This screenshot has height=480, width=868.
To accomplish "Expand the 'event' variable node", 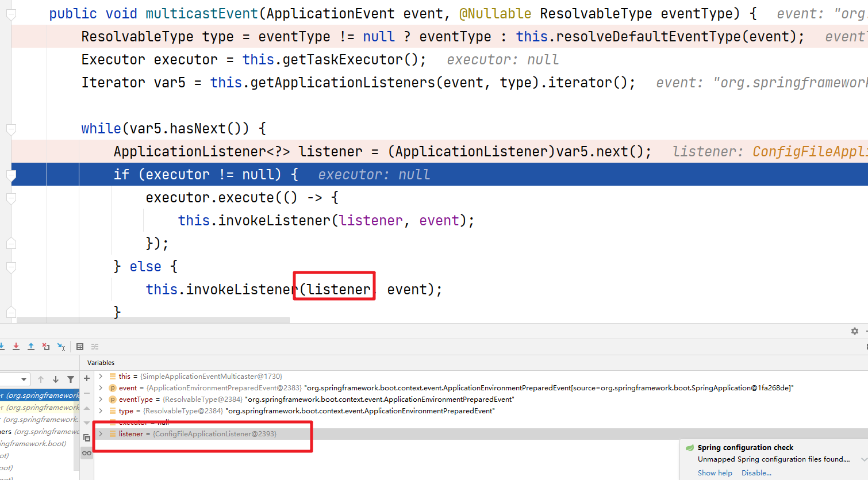I will click(x=101, y=388).
